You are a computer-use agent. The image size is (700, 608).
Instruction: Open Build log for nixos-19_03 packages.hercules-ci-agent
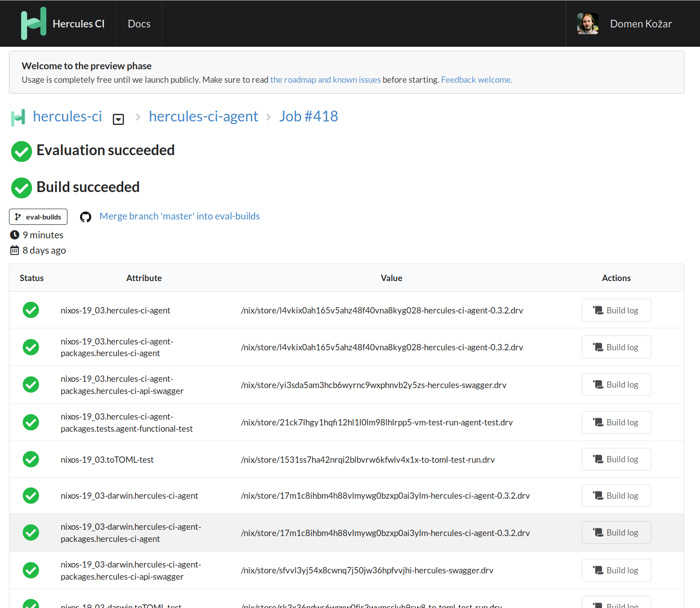point(616,347)
